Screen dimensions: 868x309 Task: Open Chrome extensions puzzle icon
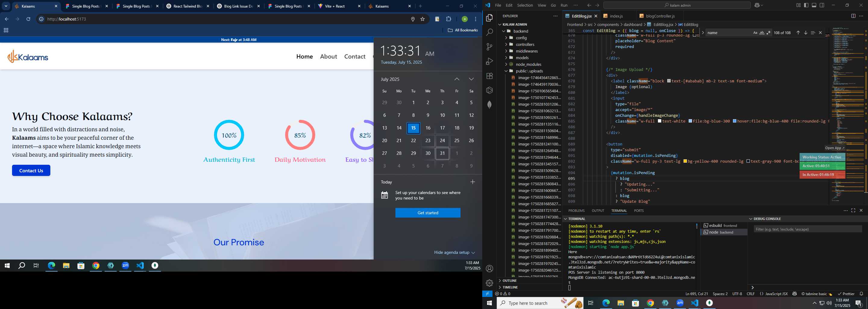(x=448, y=19)
